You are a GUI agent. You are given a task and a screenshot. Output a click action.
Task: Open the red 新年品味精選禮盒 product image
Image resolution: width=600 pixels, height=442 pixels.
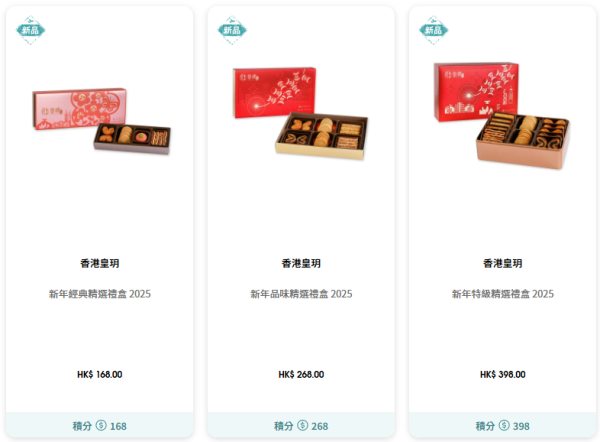(x=300, y=113)
